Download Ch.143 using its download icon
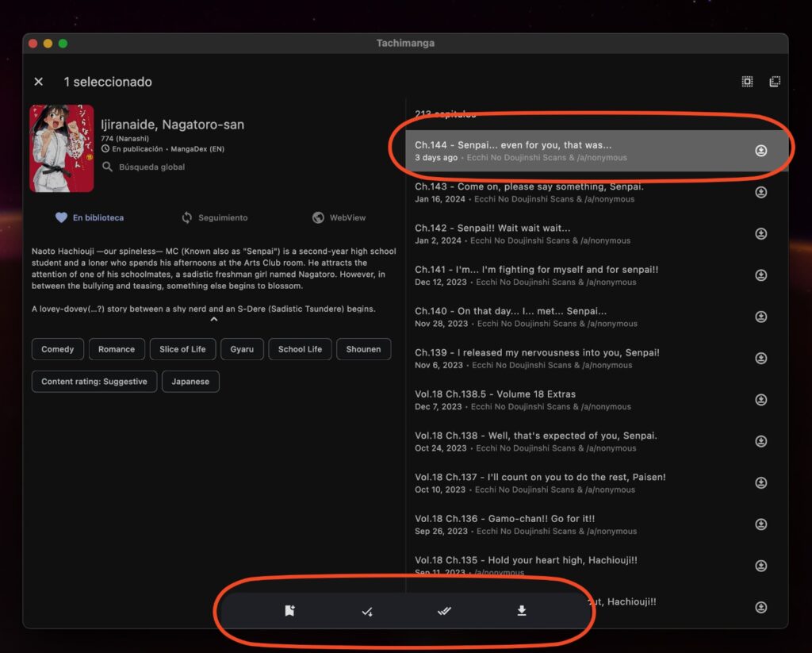Image resolution: width=812 pixels, height=653 pixels. tap(760, 192)
